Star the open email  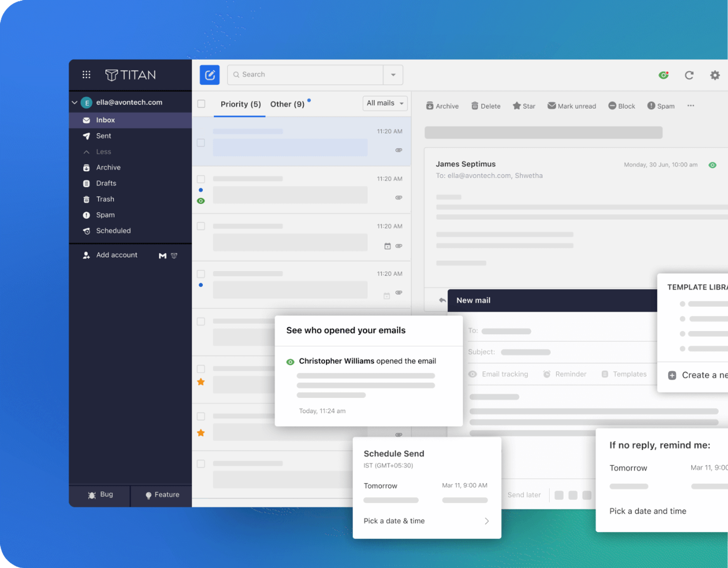tap(524, 106)
